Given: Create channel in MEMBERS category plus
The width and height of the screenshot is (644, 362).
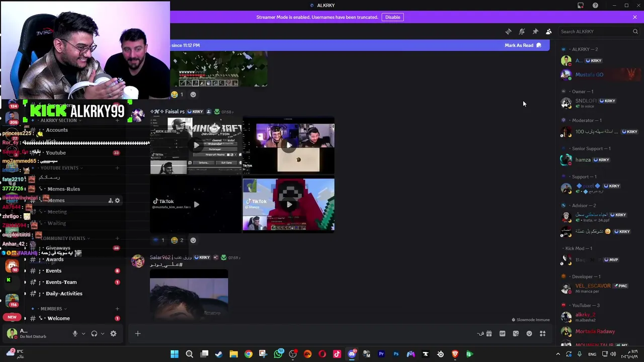Looking at the screenshot, I should point(117,309).
